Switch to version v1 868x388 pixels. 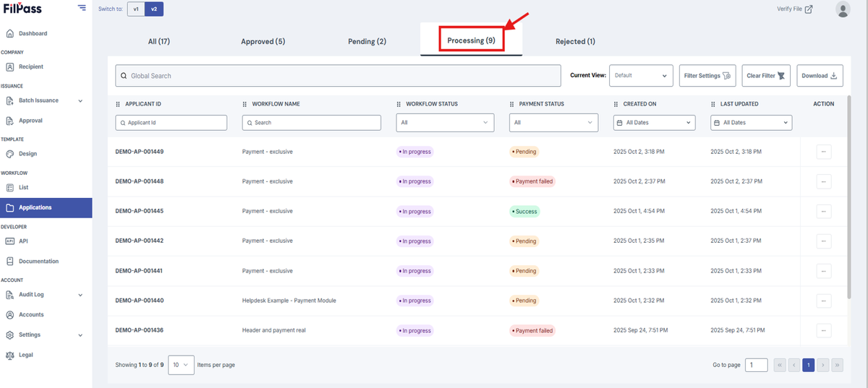tap(136, 9)
